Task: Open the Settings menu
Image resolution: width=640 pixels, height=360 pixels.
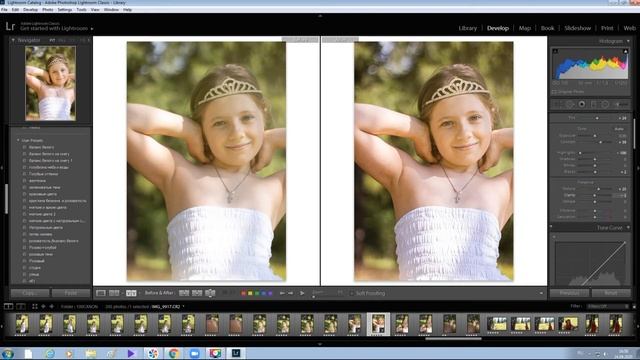Action: coord(64,9)
